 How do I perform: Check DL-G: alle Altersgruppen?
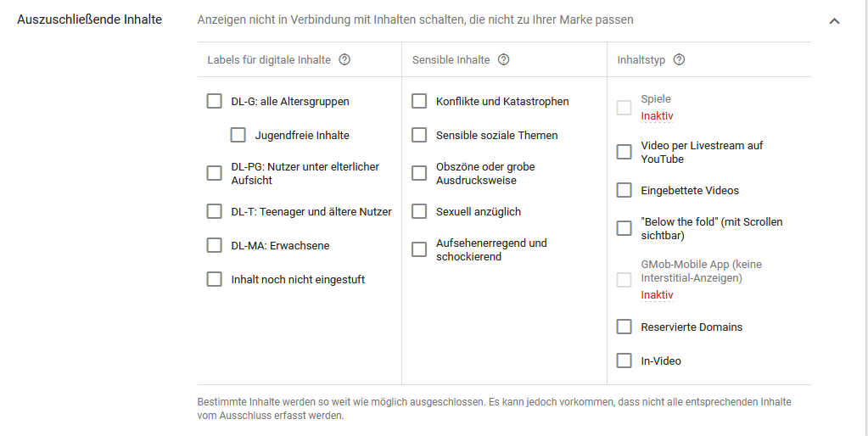[215, 102]
